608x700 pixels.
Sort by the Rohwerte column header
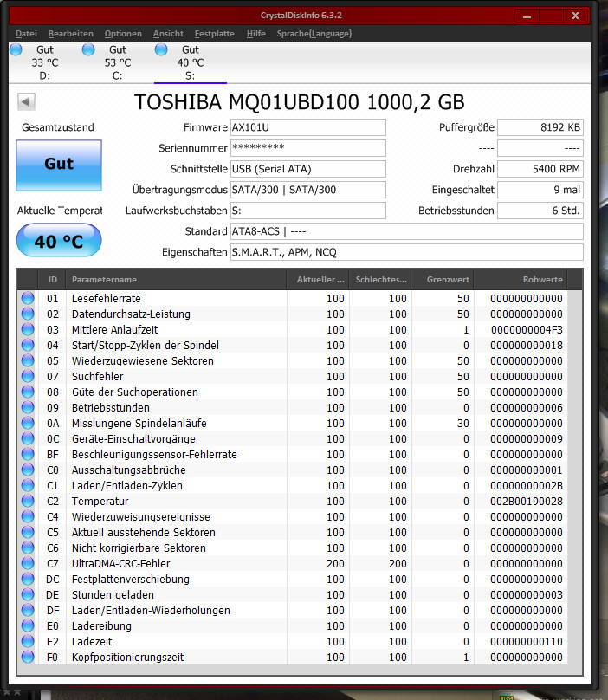coord(521,280)
